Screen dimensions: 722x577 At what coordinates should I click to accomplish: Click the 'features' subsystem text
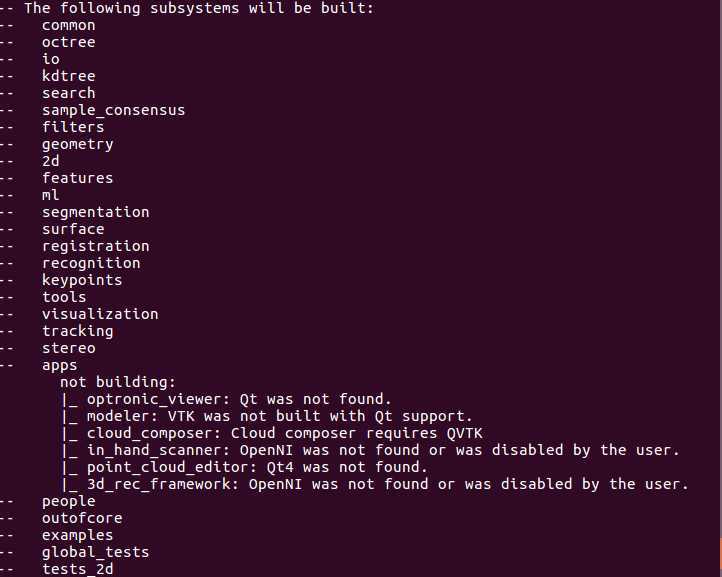tap(77, 178)
